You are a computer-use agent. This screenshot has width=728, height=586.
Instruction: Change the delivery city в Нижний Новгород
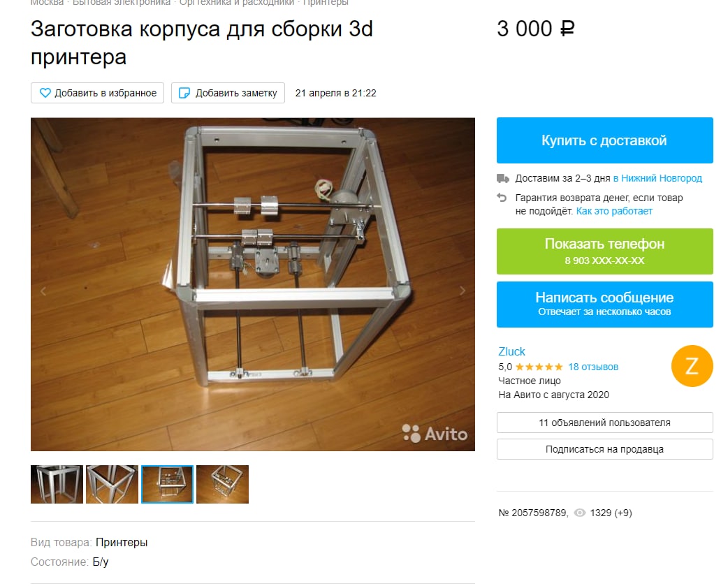click(657, 178)
